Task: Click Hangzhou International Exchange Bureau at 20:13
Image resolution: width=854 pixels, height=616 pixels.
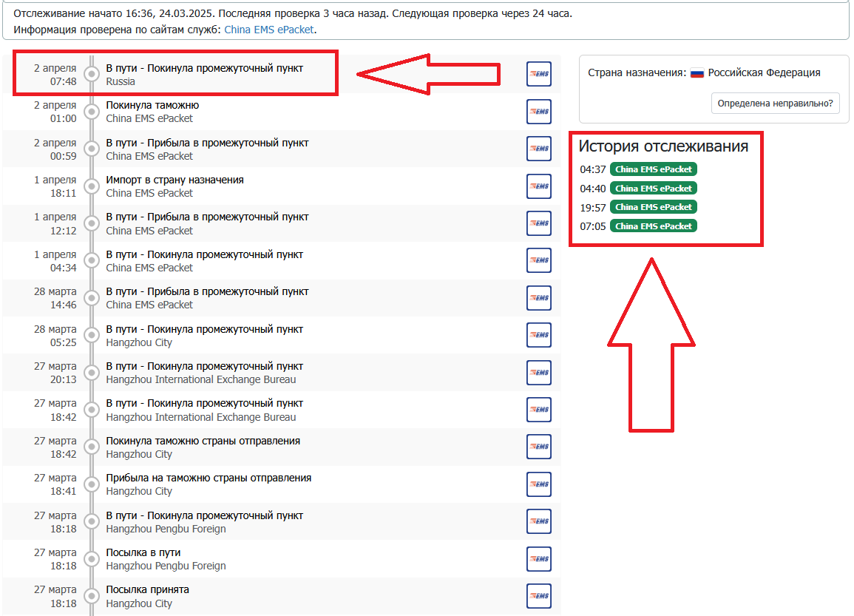Action: (x=201, y=379)
